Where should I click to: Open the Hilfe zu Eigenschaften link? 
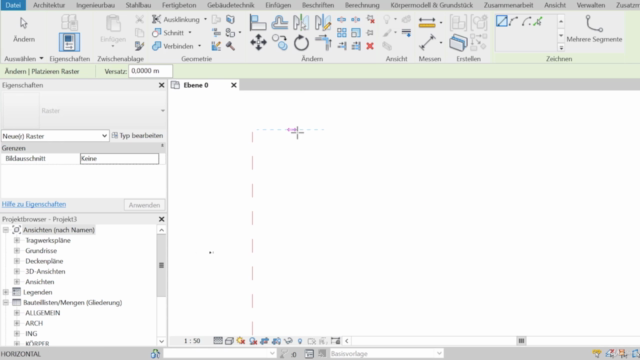[x=34, y=204]
